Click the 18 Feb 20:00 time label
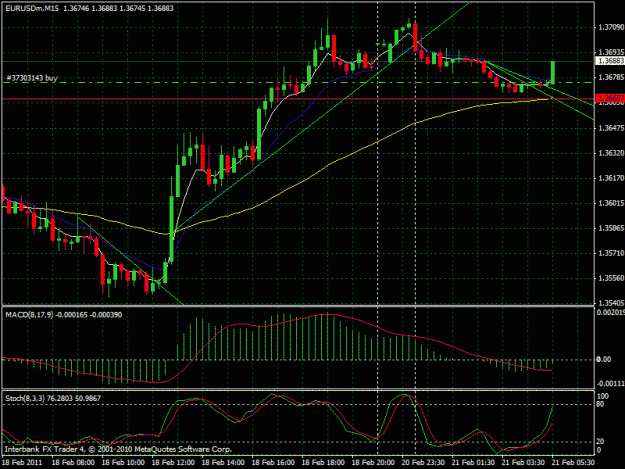The image size is (625, 469). [x=373, y=462]
